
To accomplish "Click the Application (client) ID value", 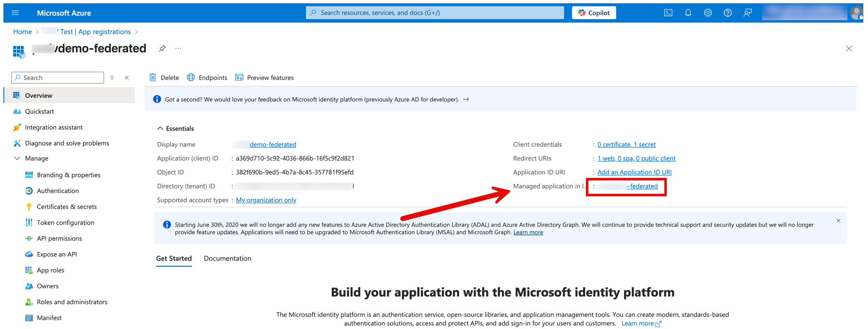I will [295, 158].
